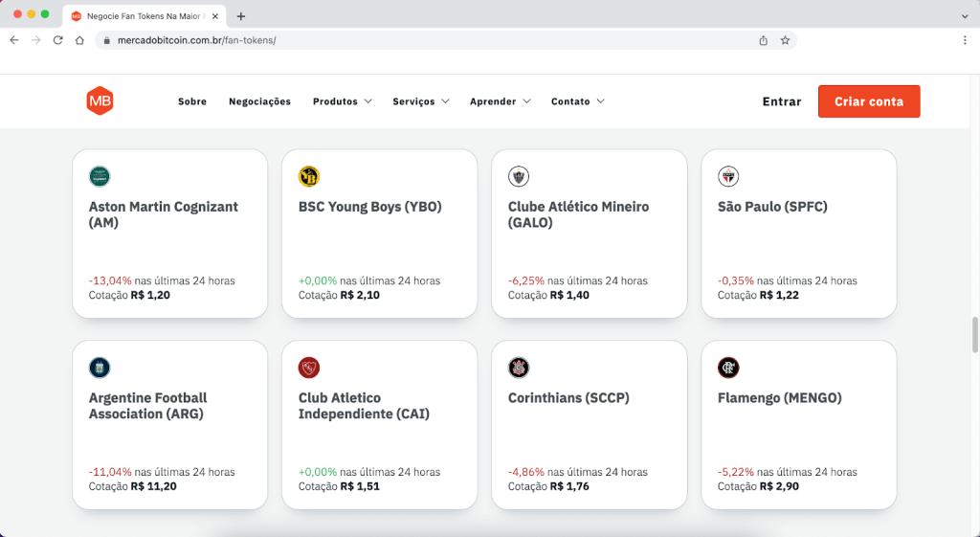Click the Criar conta button

[x=869, y=101]
